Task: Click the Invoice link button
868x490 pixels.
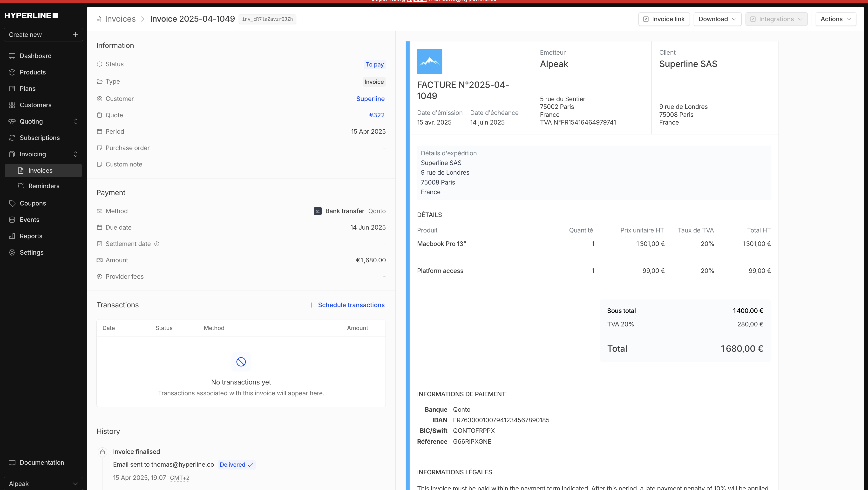Action: point(664,19)
